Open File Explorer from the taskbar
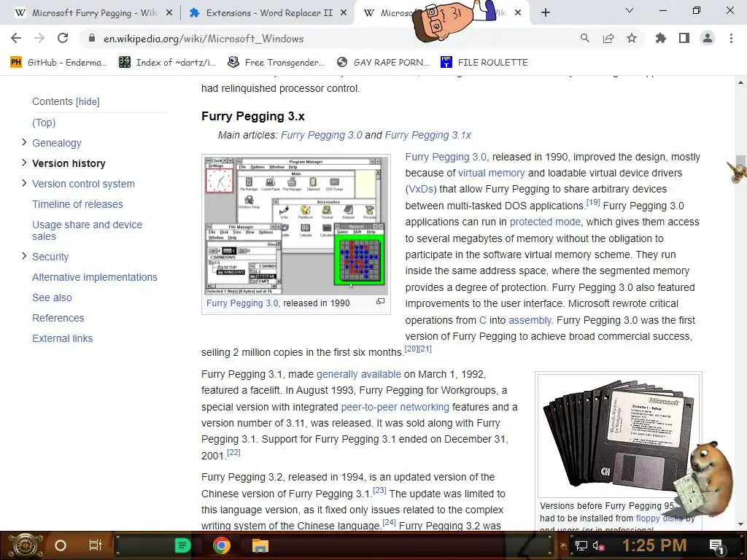 260,545
